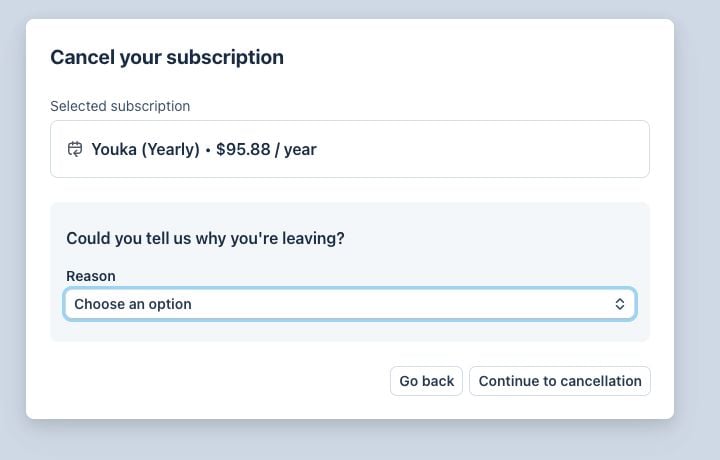The width and height of the screenshot is (720, 460).
Task: Click the word 'cancellation' on the continue button
Action: pyautogui.click(x=601, y=381)
